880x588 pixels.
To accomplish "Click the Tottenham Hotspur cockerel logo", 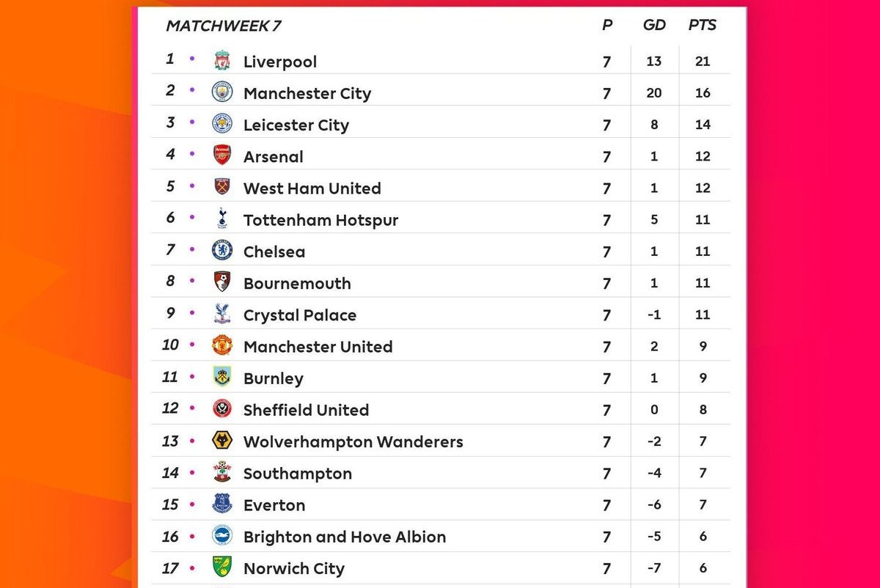I will [222, 218].
